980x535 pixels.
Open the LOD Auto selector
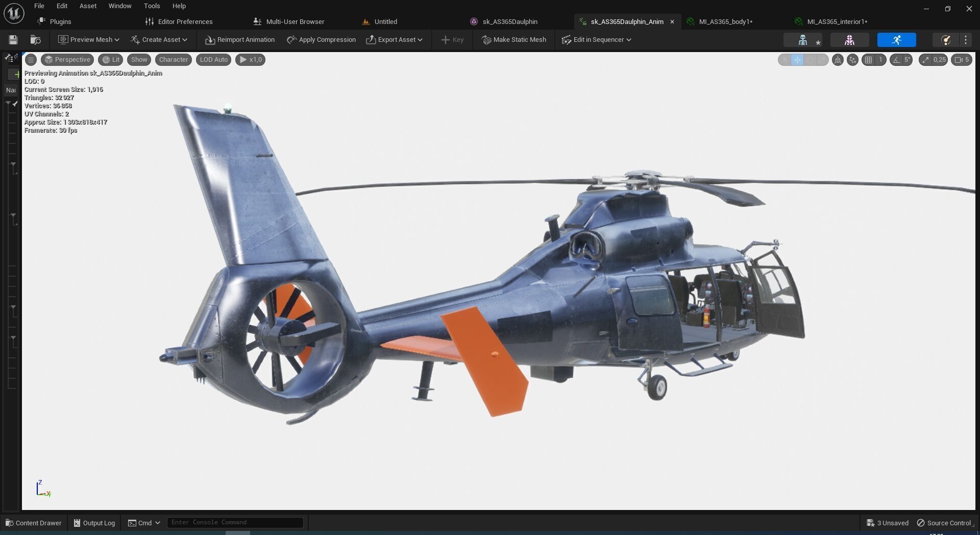[x=214, y=60]
